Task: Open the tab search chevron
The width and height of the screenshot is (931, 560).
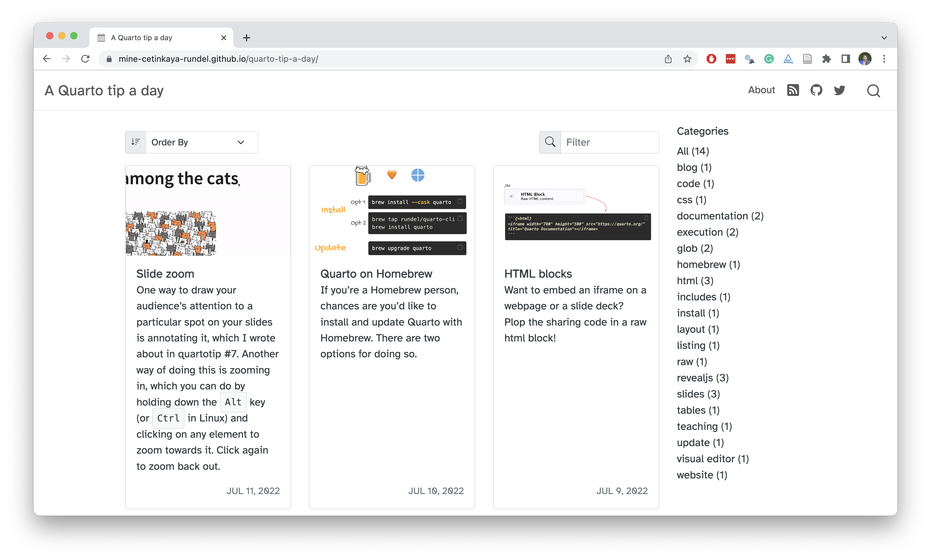Action: tap(884, 38)
